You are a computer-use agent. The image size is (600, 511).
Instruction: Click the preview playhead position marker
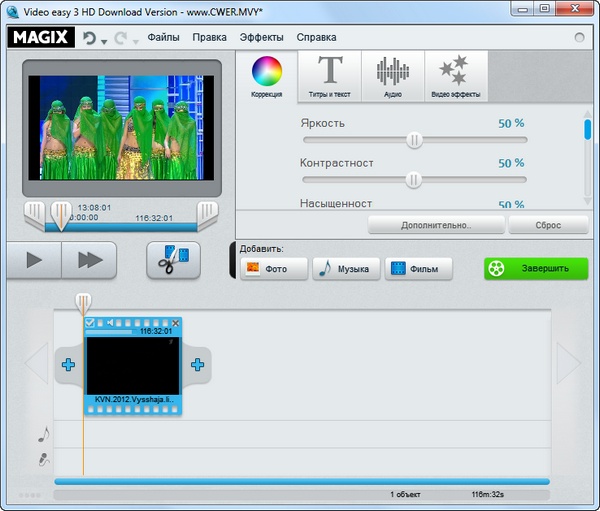(60, 216)
